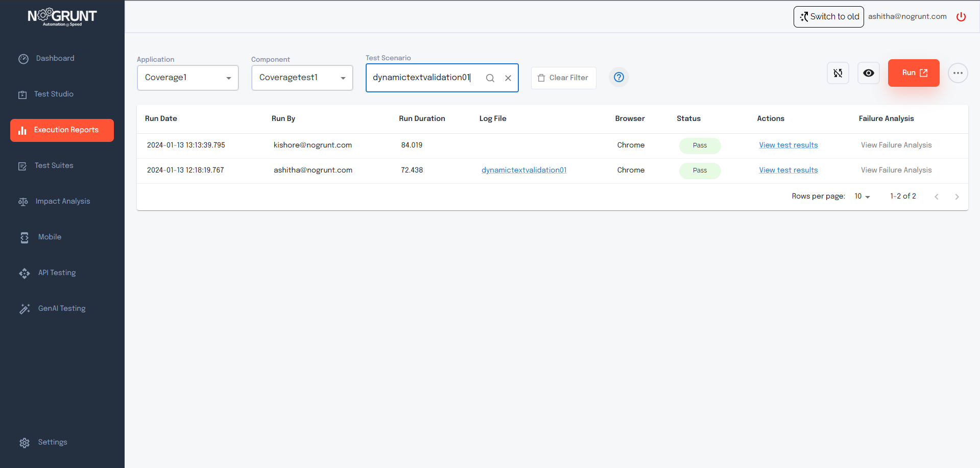This screenshot has width=980, height=468.
Task: Click the NoGrunt logo
Action: [x=62, y=17]
